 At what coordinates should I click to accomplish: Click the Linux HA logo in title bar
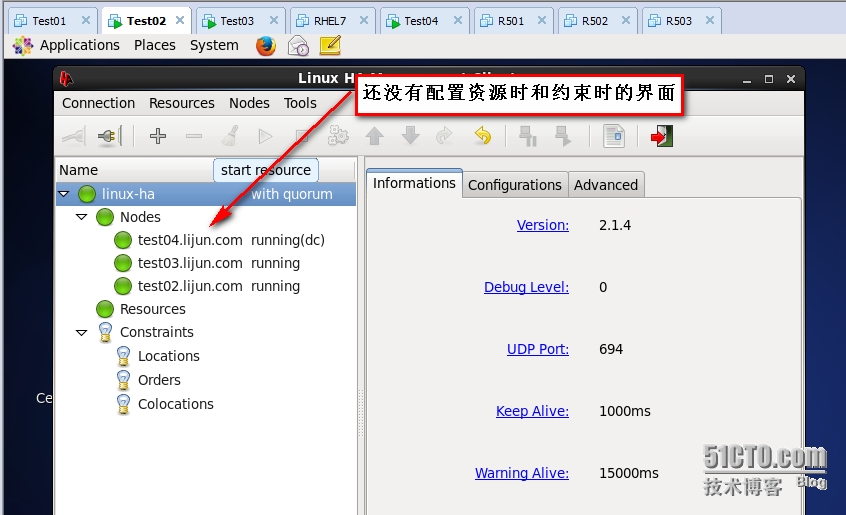[x=66, y=79]
